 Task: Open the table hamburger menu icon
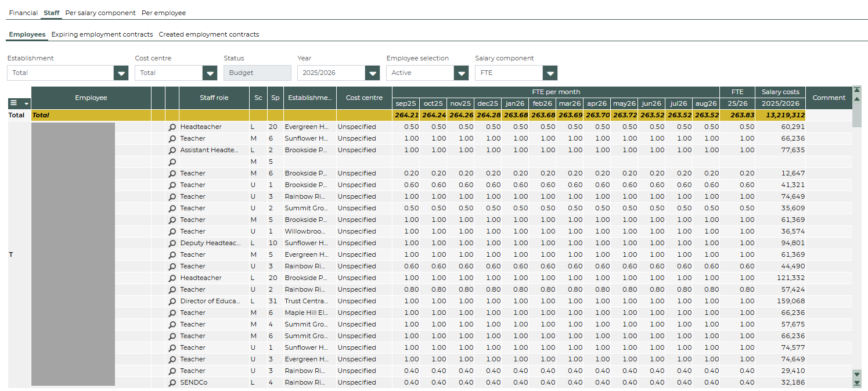tap(15, 103)
